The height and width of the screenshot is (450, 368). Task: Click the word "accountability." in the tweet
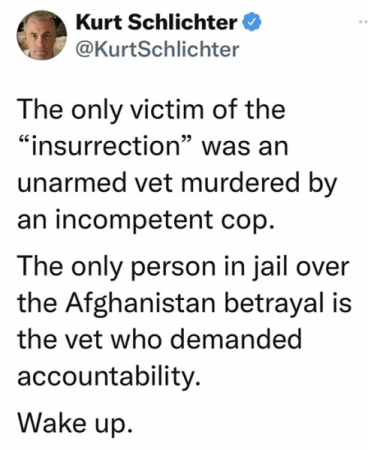click(109, 377)
